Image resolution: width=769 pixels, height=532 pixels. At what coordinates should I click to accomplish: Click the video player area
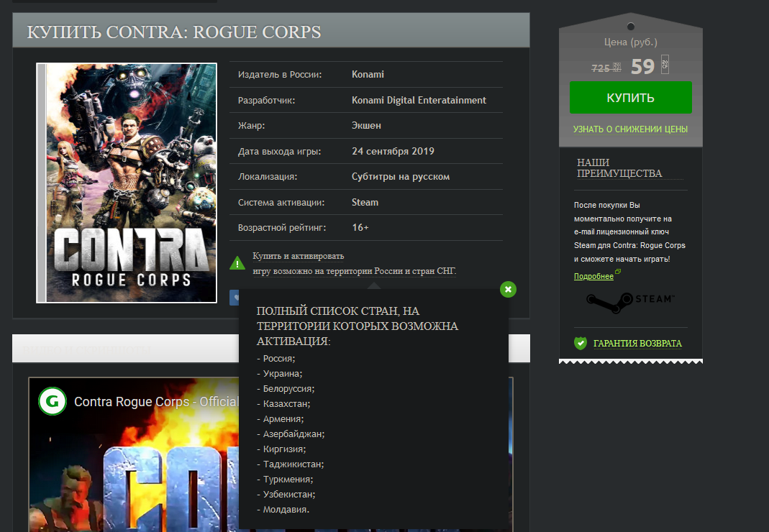tap(133, 454)
